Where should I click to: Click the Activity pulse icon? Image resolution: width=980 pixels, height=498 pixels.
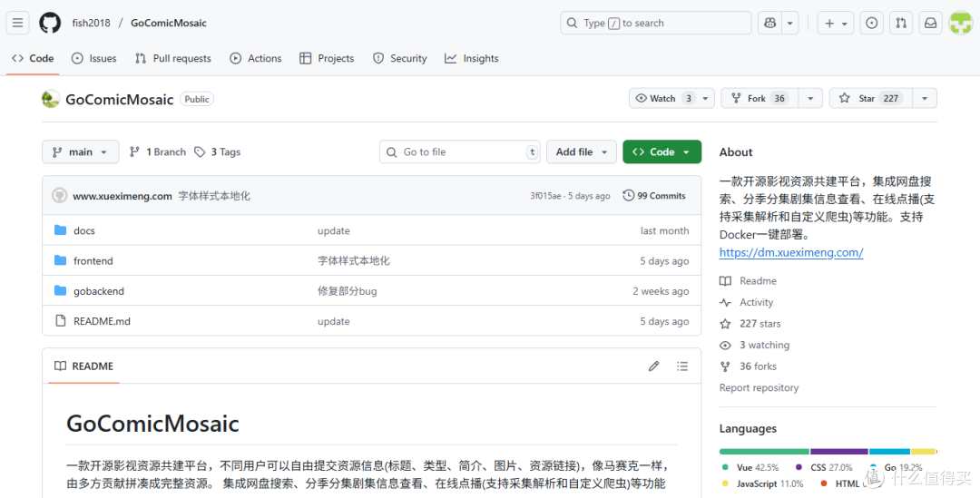(x=725, y=302)
